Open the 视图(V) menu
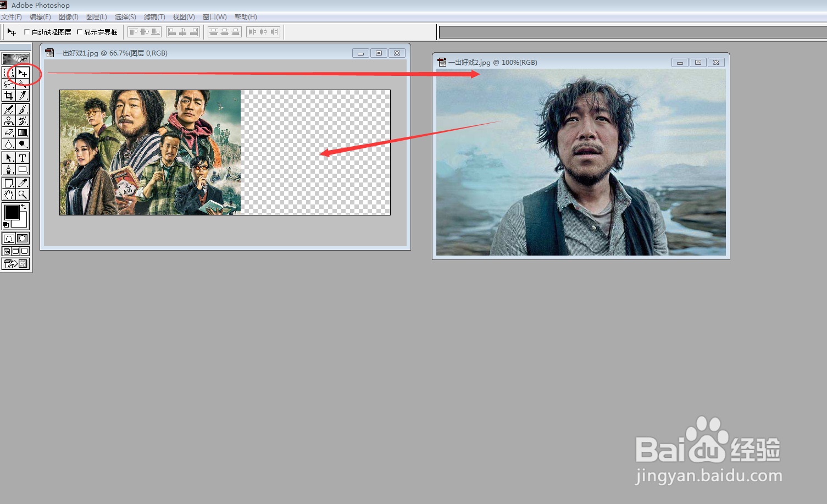827x504 pixels. click(x=184, y=17)
